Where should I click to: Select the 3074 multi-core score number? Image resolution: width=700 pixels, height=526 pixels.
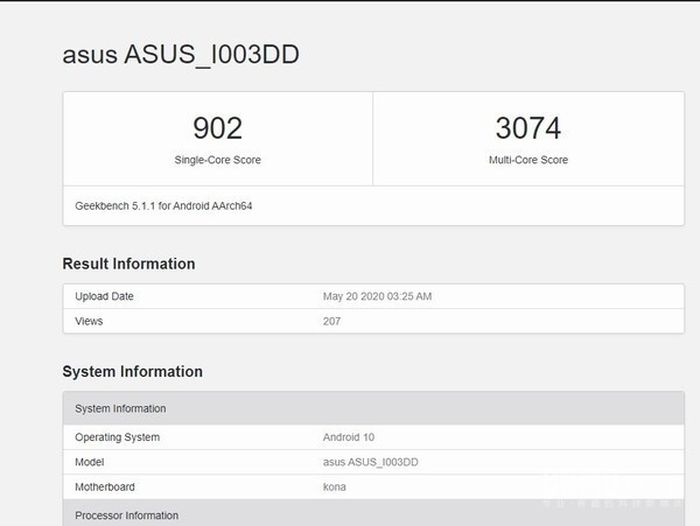[528, 128]
